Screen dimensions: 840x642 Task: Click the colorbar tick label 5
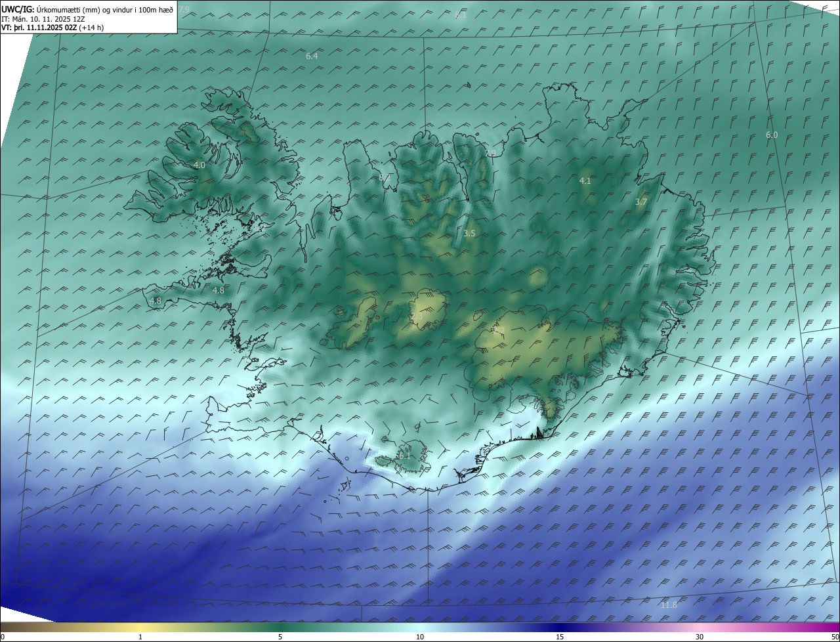pos(280,637)
